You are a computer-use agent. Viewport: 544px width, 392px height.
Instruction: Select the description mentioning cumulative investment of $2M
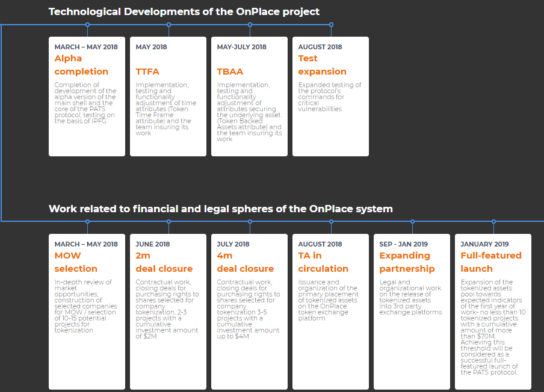coord(167,309)
